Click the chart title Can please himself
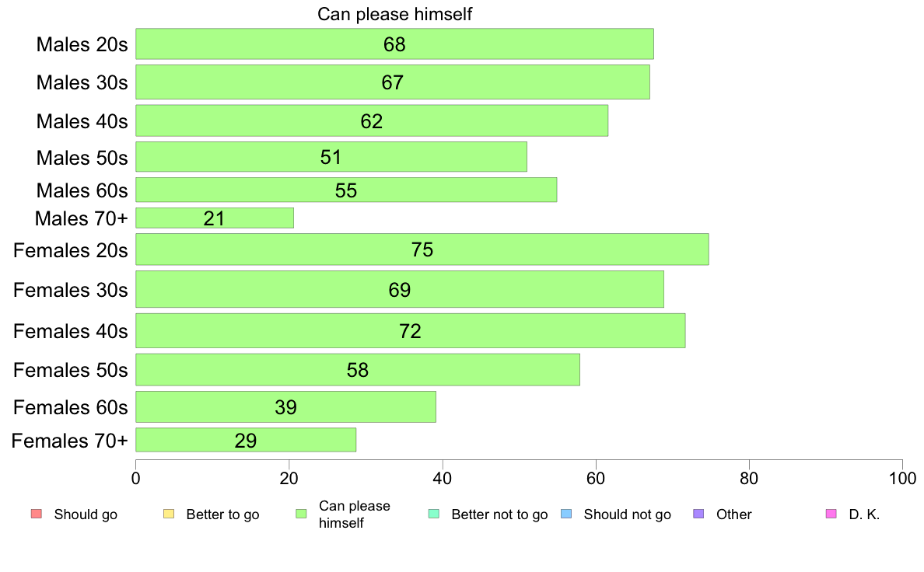 pyautogui.click(x=395, y=14)
